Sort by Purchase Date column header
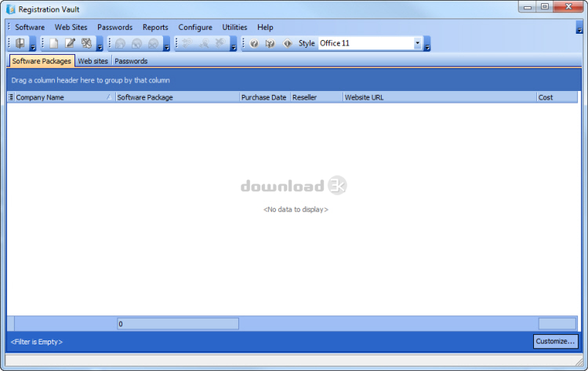588x371 pixels. [x=265, y=97]
